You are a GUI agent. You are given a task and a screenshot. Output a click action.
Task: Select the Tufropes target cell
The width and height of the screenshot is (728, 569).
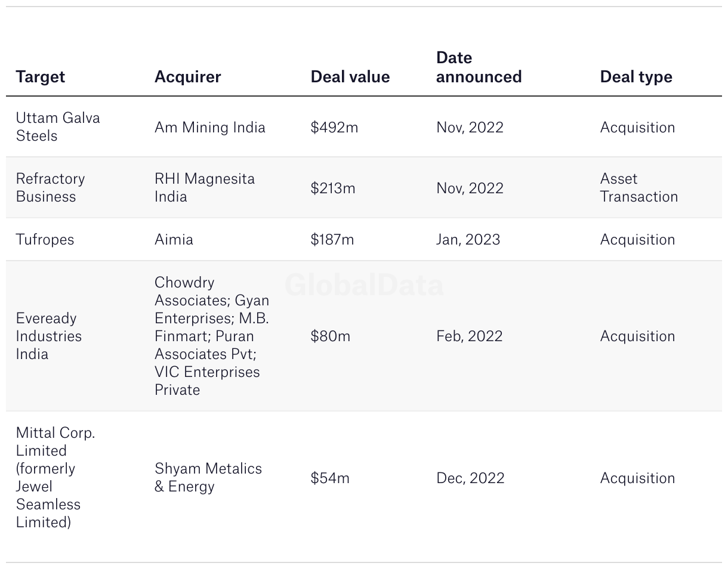click(x=45, y=239)
